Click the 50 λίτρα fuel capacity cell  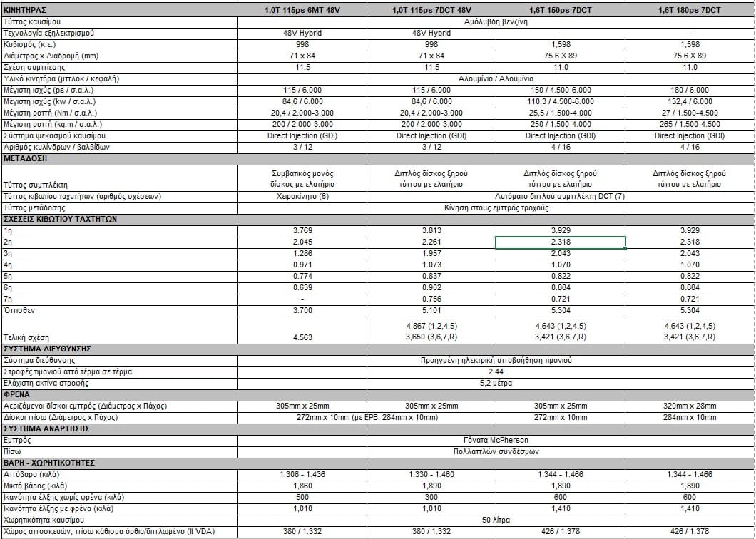496,520
